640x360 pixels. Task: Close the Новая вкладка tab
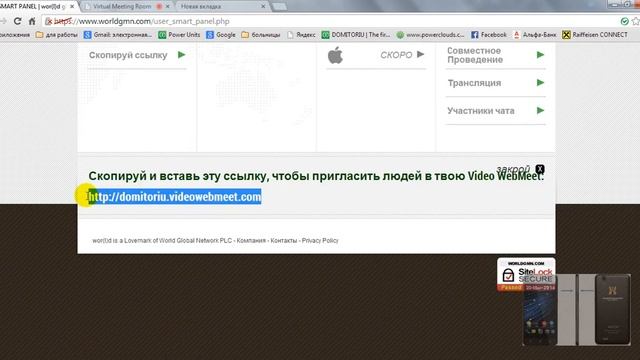(x=263, y=7)
